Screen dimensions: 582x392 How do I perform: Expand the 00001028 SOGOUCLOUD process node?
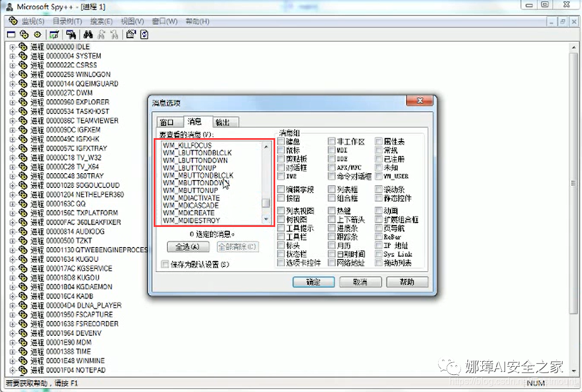pyautogui.click(x=12, y=186)
